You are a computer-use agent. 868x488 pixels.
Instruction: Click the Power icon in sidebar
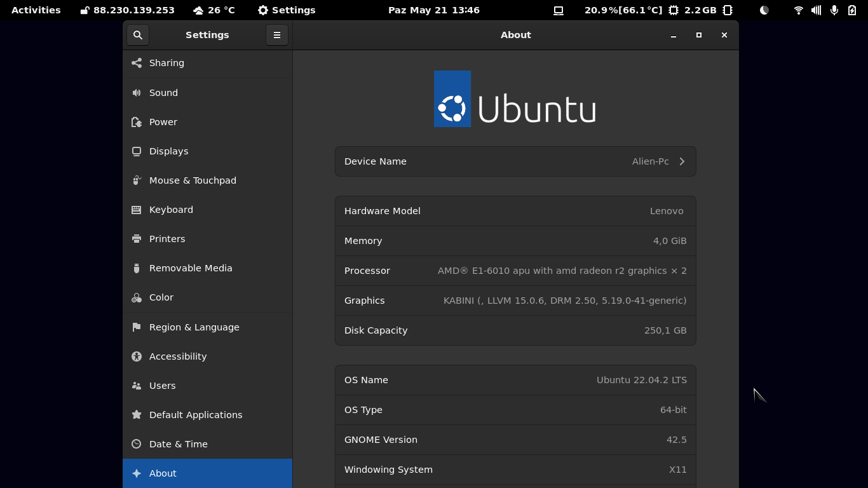(x=137, y=122)
